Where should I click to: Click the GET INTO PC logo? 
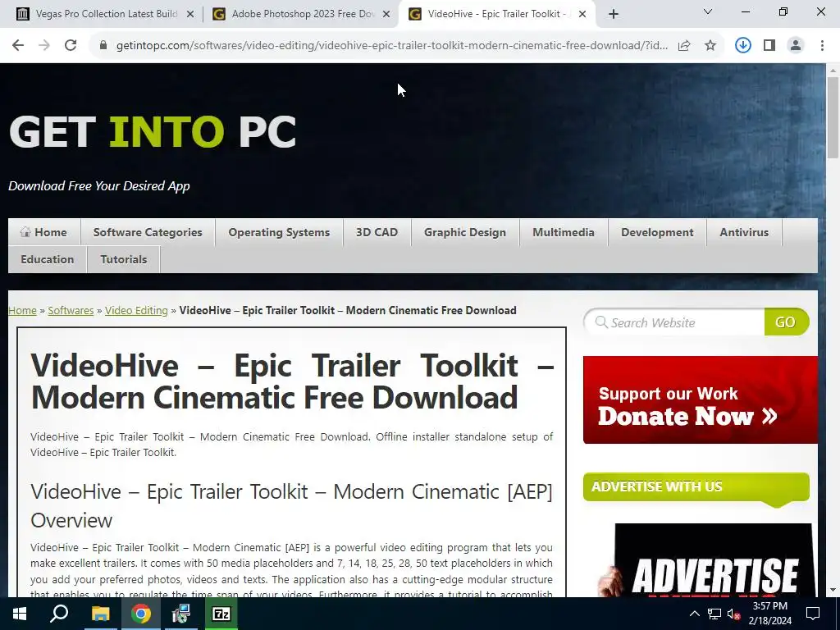click(153, 132)
